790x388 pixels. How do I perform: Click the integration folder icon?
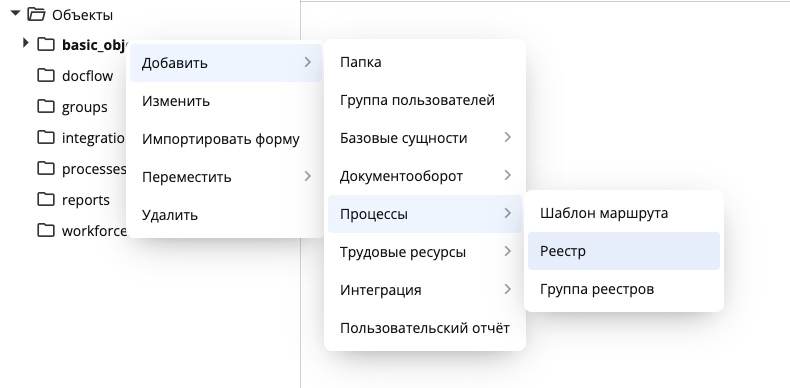[46, 137]
